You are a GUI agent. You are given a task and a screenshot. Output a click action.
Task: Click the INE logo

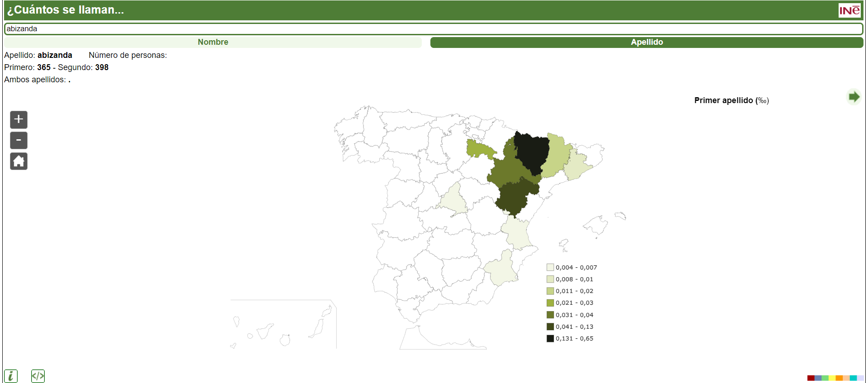849,10
